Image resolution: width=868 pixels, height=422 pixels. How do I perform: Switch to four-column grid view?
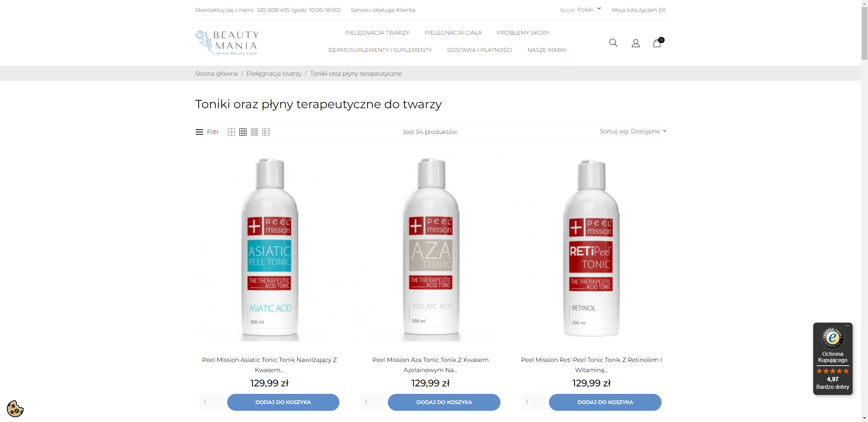pyautogui.click(x=254, y=132)
